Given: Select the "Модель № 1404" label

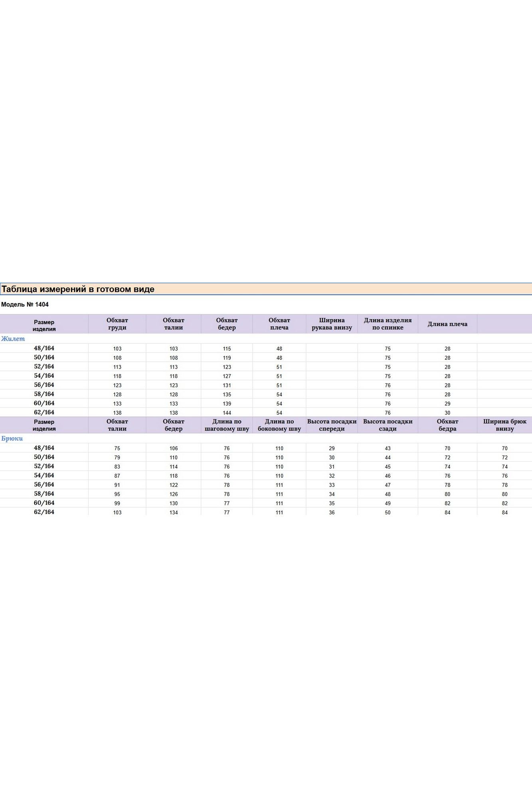Looking at the screenshot, I should [x=25, y=304].
